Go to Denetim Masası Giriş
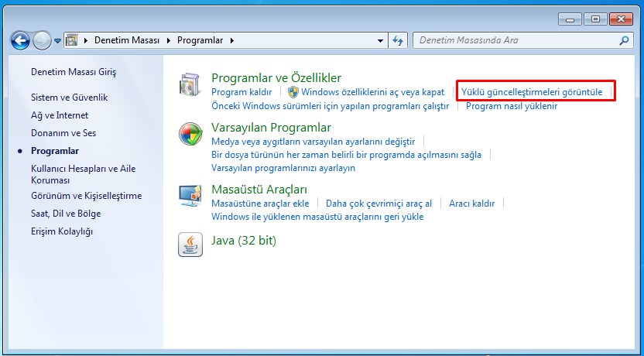644x356 pixels. [x=73, y=72]
